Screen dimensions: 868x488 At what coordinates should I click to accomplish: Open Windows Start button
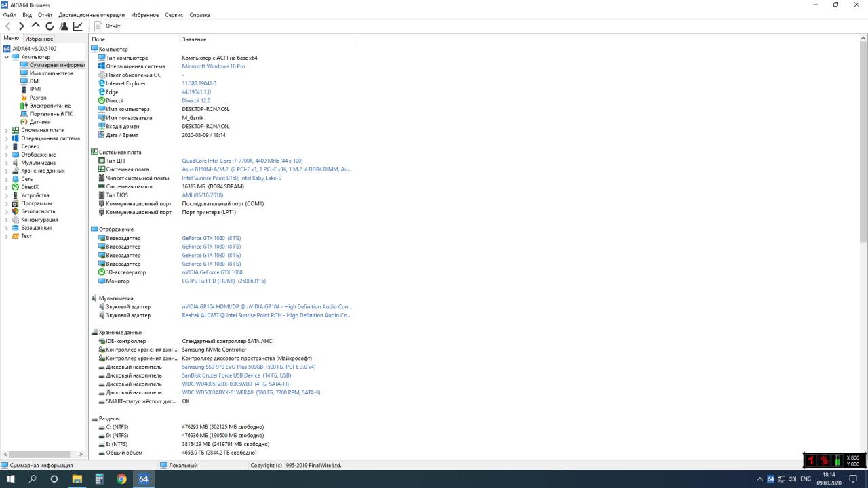[11, 479]
